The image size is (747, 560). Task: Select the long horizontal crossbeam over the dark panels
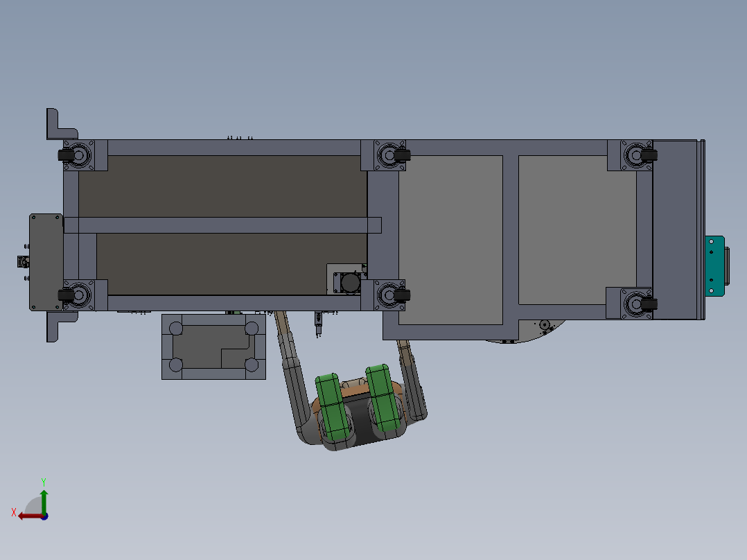click(222, 225)
